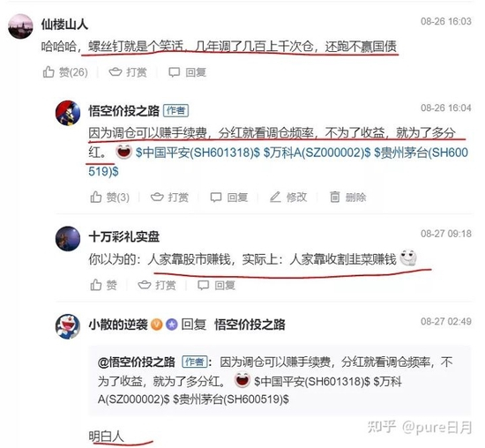Image resolution: width=485 pixels, height=448 pixels.
Task: Tip 仙楼山人's comment via 打赏
Action: [x=128, y=72]
